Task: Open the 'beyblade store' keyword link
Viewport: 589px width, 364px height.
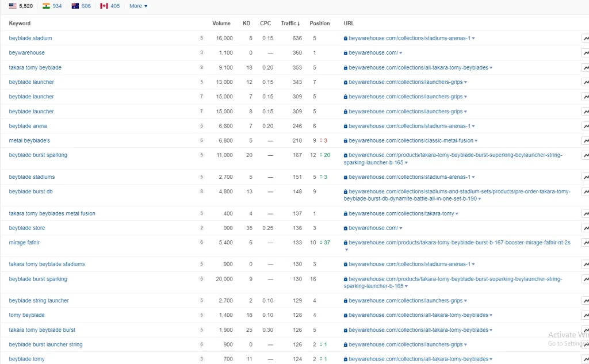Action: coord(26,228)
